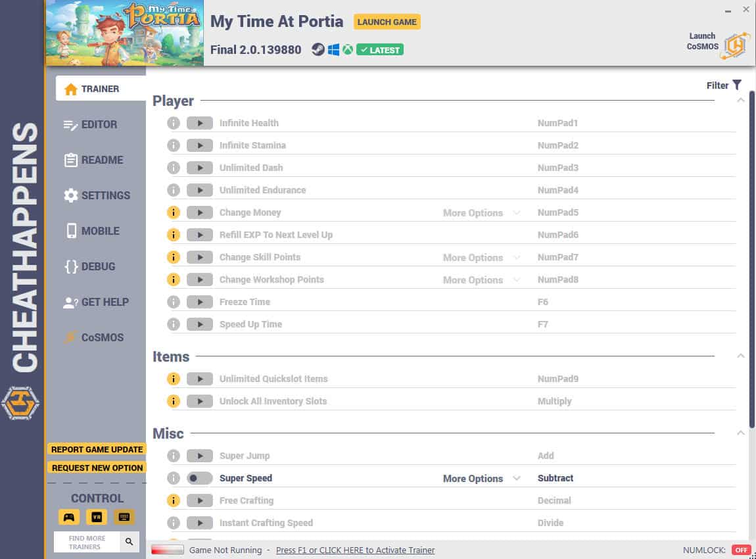This screenshot has height=559, width=756.
Task: Trigger the Change Money play button
Action: click(x=200, y=212)
